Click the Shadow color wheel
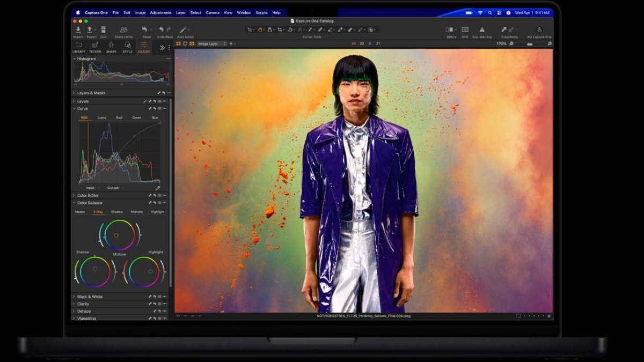 coord(95,271)
